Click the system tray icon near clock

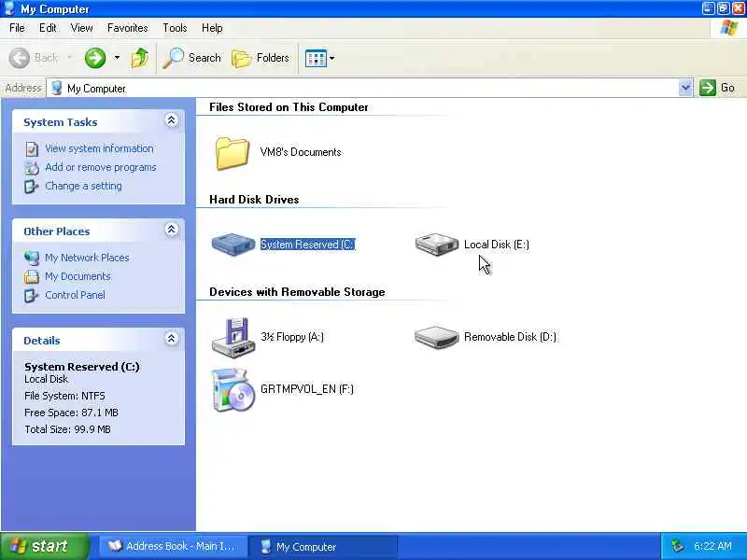(678, 546)
